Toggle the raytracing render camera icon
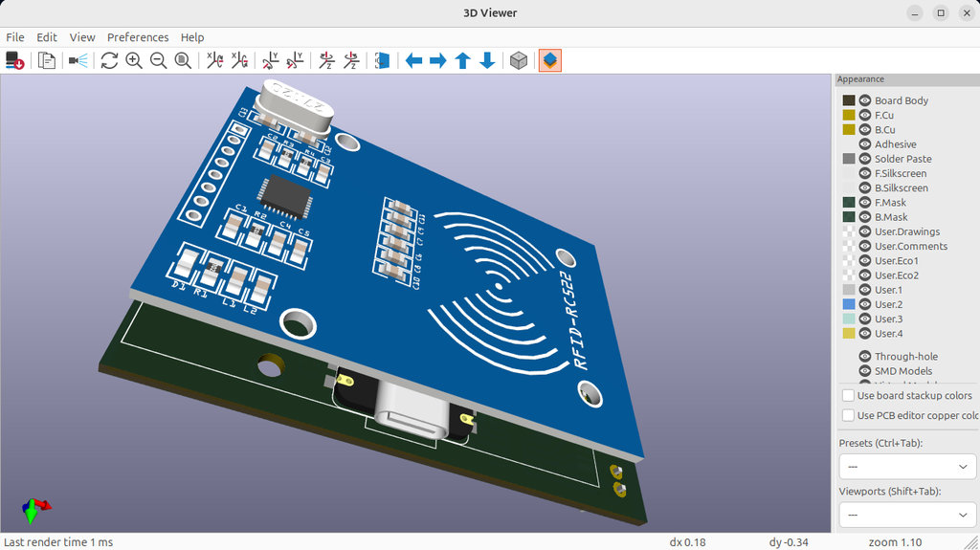This screenshot has width=980, height=550. 78,60
